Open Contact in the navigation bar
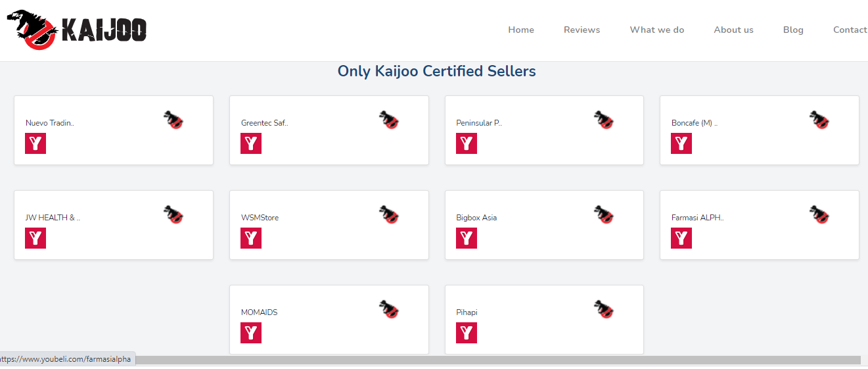The width and height of the screenshot is (868, 369). (x=850, y=30)
